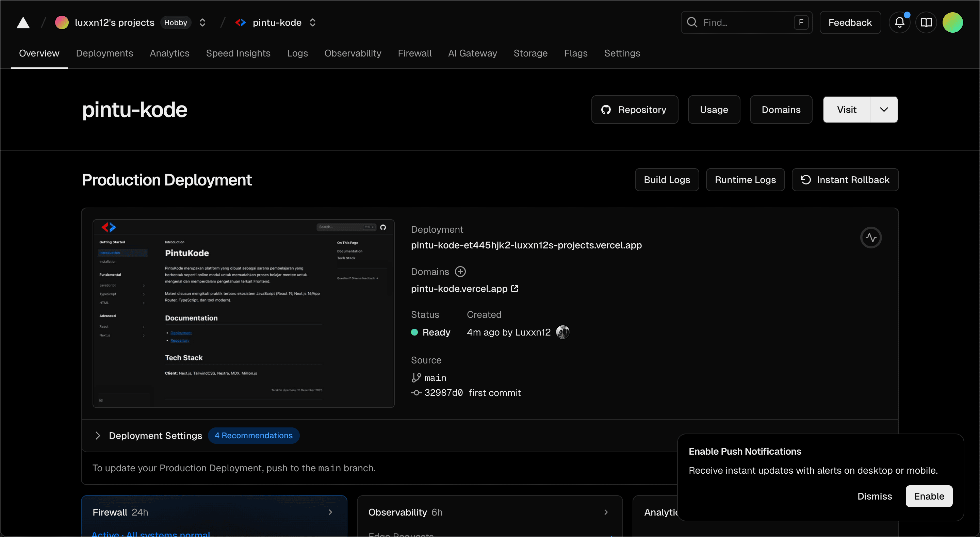This screenshot has height=537, width=980.
Task: Dismiss the push notifications prompt
Action: click(x=875, y=496)
